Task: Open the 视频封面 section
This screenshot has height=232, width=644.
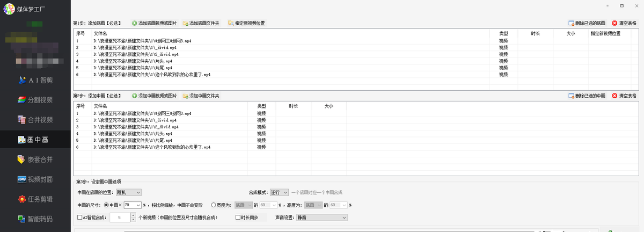Action: point(35,179)
